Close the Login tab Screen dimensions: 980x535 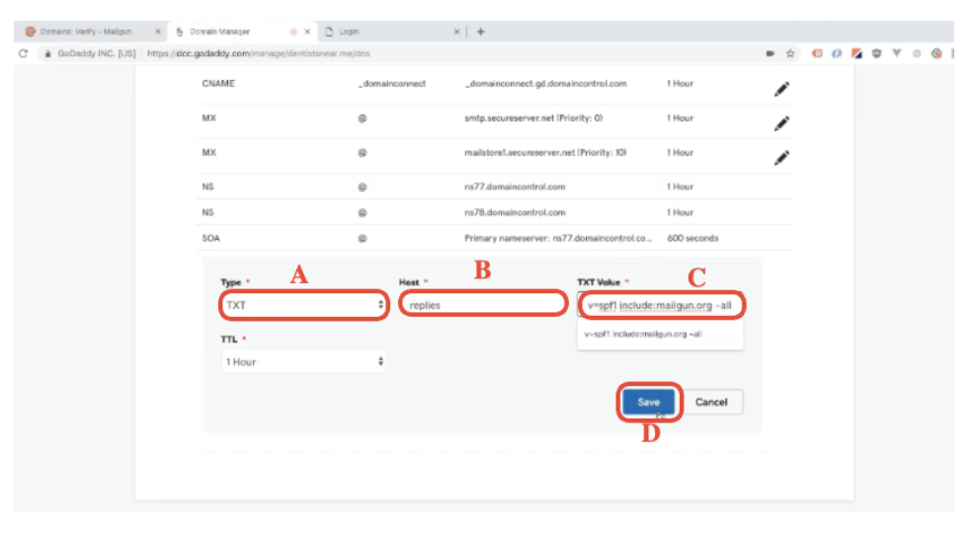(456, 32)
